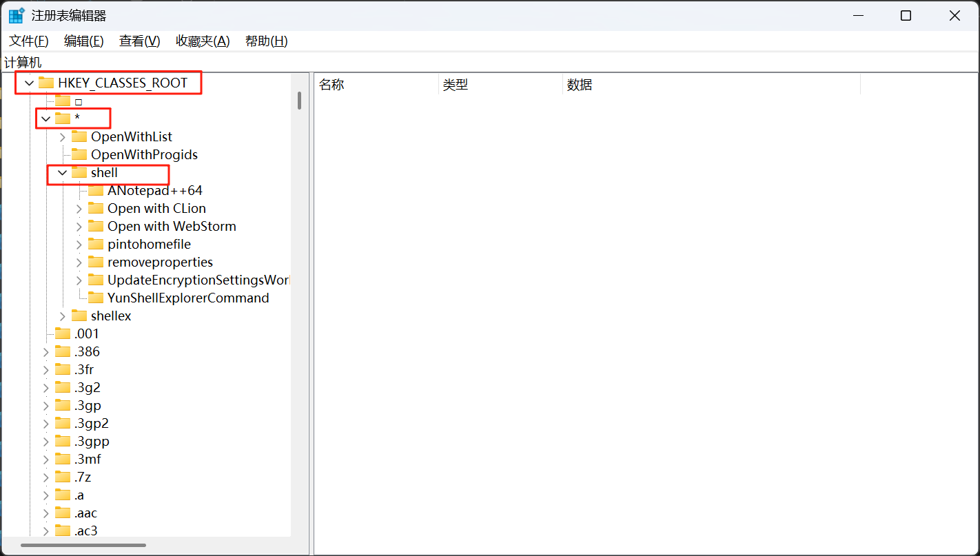Select the Open with WebStorm key label

172,226
